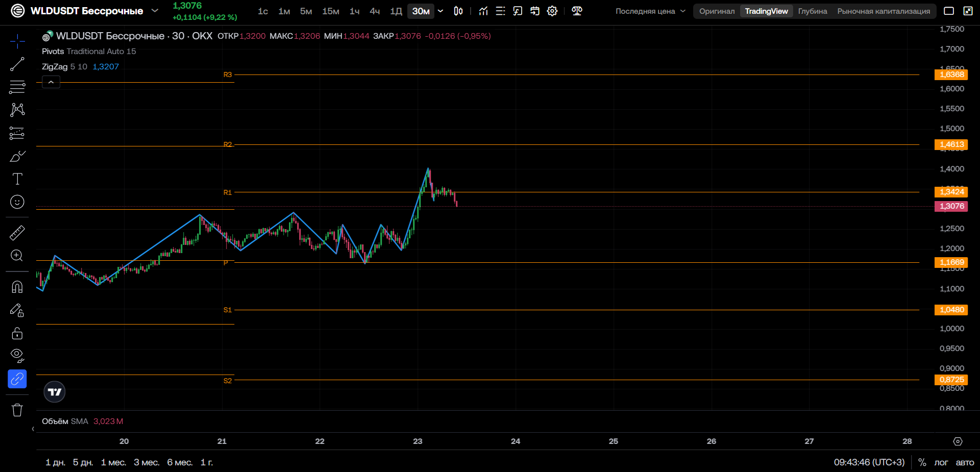Select the active 30м timeframe

point(421,11)
